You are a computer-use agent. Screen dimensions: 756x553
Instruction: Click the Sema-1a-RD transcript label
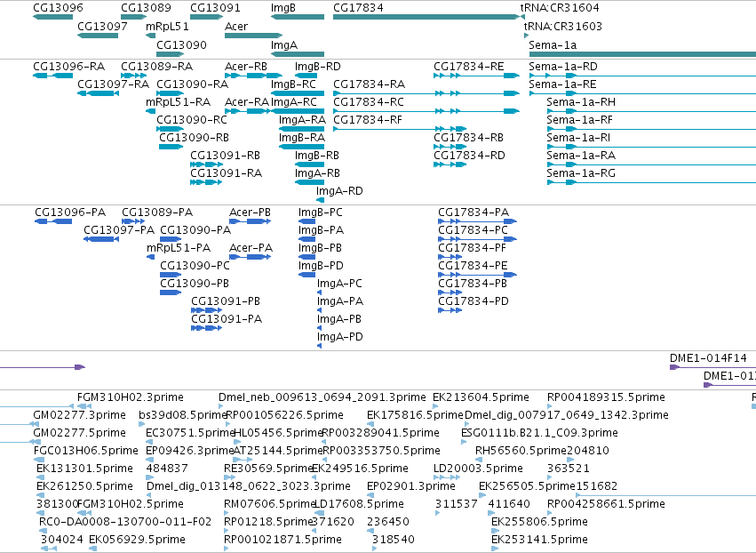[563, 66]
